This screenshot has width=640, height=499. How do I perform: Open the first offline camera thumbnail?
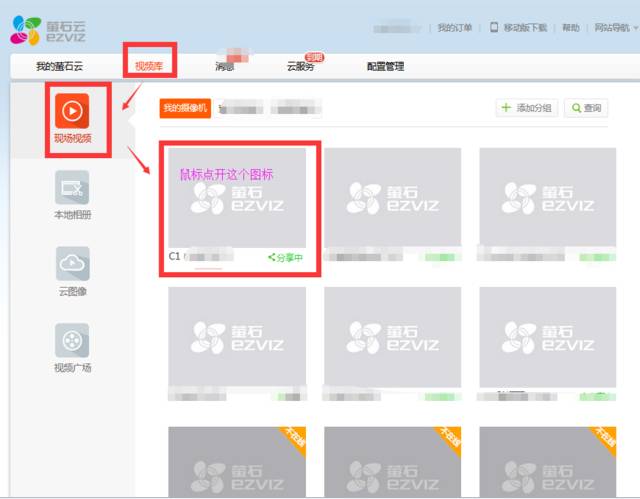(x=237, y=462)
